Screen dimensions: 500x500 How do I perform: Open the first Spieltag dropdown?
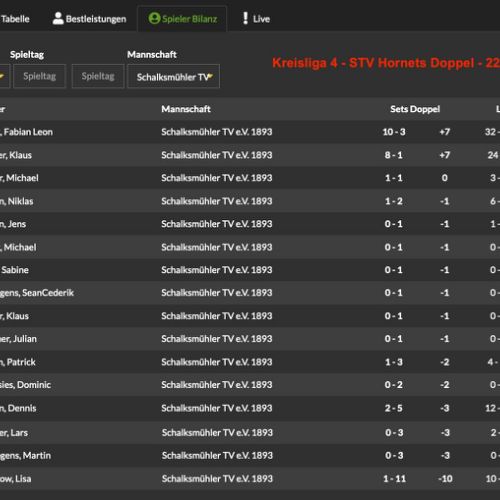click(39, 76)
